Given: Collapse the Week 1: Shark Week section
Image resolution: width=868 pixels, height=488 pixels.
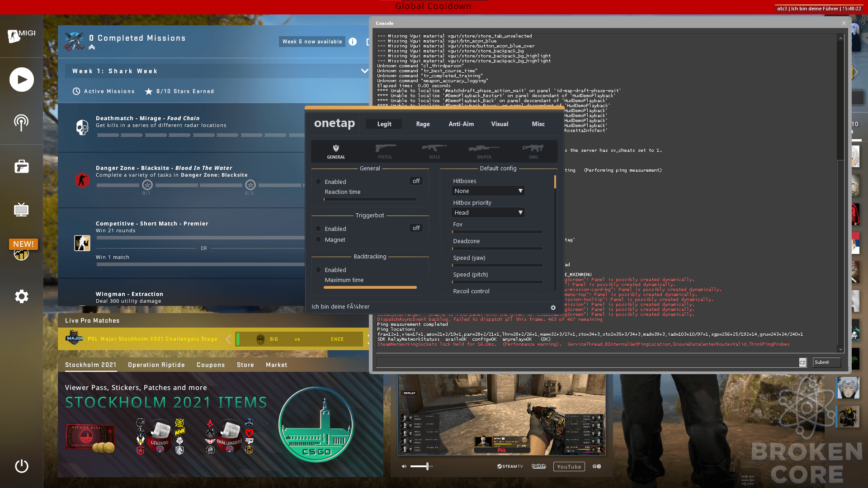Looking at the screenshot, I should [x=364, y=71].
